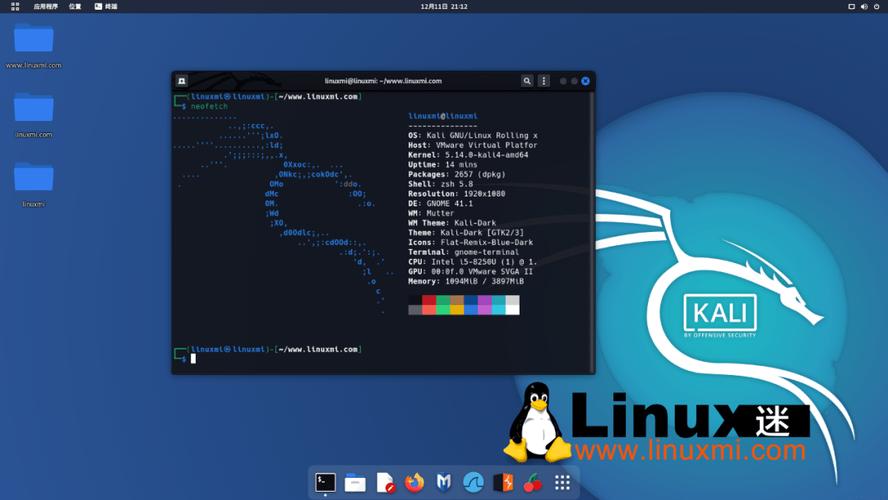Click the CPU: Intel i5-8250U line
The image size is (888, 500).
pos(472,262)
